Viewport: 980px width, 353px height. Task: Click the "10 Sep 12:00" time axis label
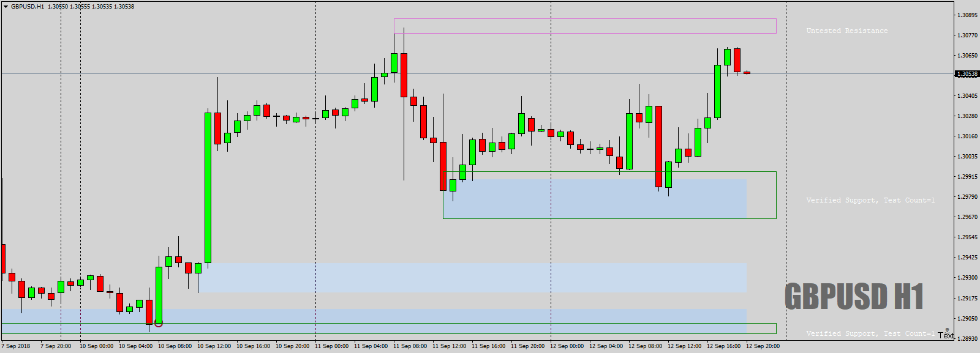[214, 346]
